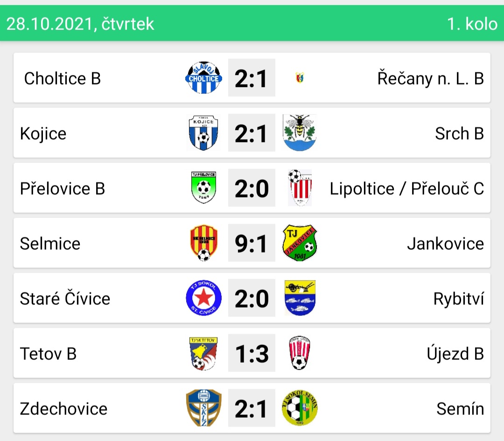Select the SK Selmice striped shield
This screenshot has height=441, width=504.
coord(203,243)
